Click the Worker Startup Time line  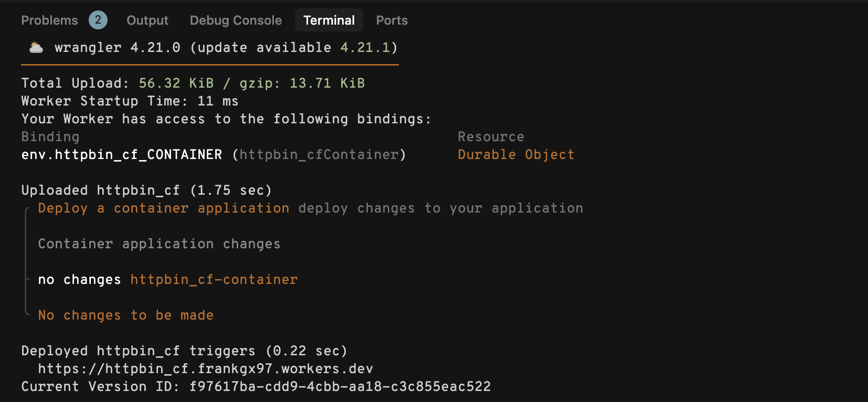130,101
